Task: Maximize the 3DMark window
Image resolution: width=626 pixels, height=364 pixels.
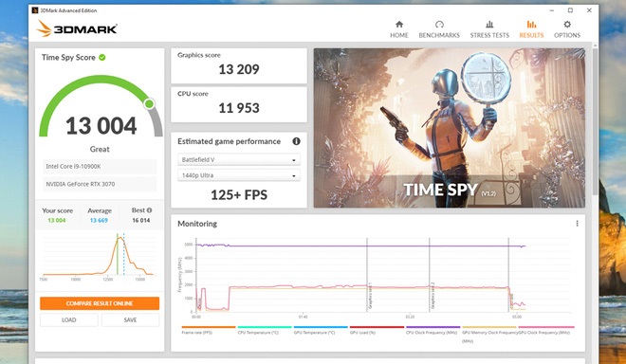Action: pyautogui.click(x=570, y=10)
